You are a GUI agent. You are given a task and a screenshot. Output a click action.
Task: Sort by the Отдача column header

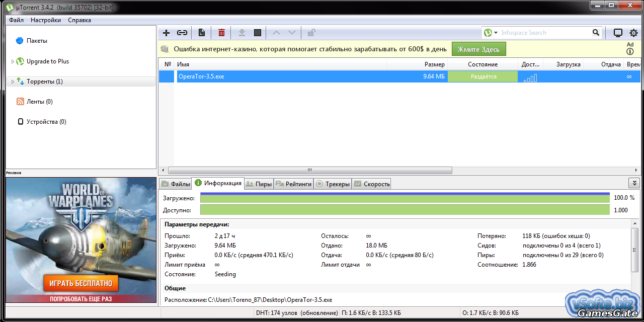click(x=603, y=64)
